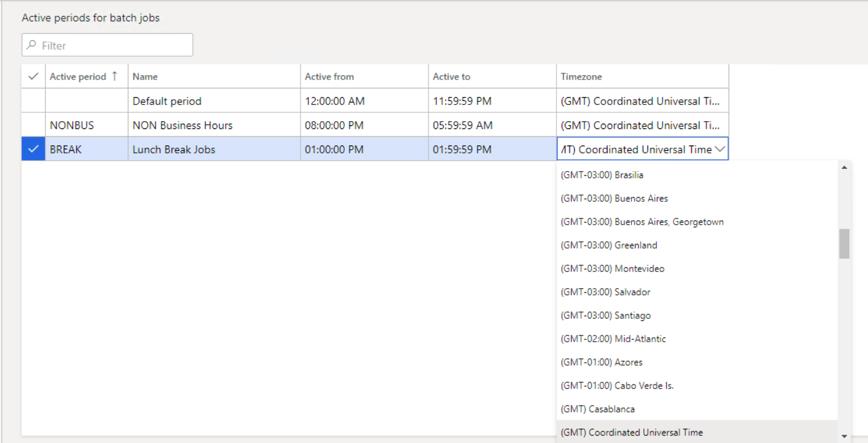Choose (GMT-03:00) Greenland timezone
The image size is (868, 443).
(697, 245)
